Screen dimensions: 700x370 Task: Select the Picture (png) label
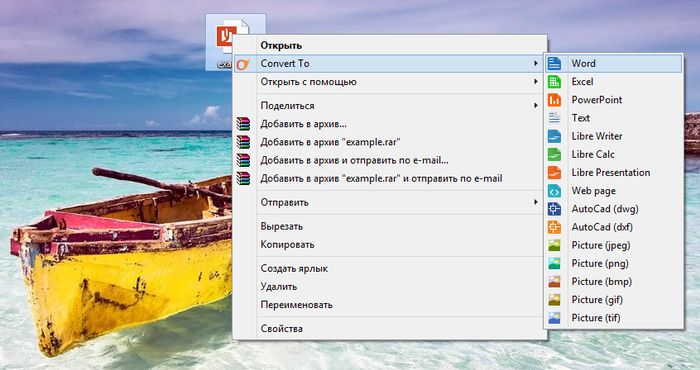click(x=600, y=263)
